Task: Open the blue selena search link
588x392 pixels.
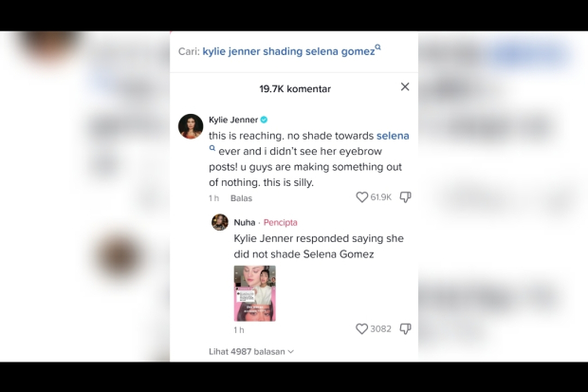Action: [x=393, y=136]
